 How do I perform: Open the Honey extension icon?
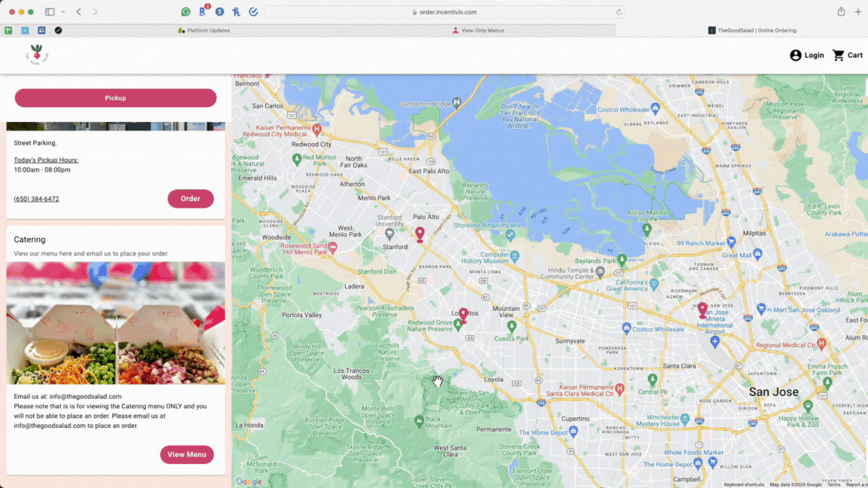[237, 11]
